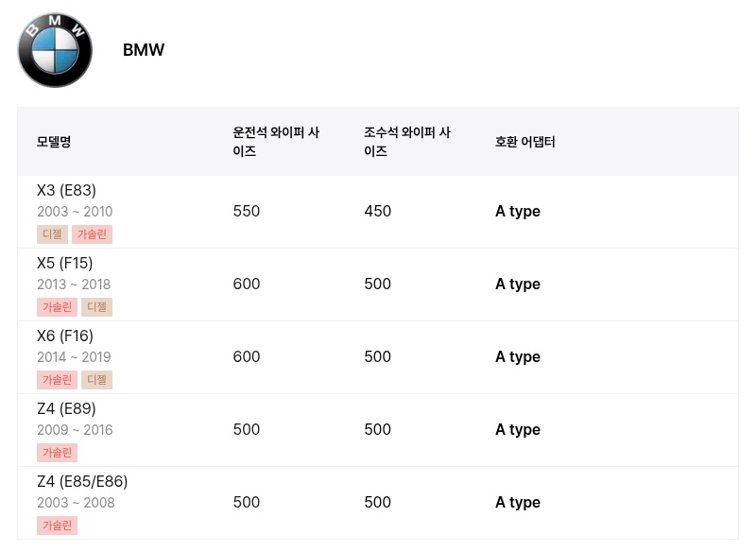Click the BMW brand heading

144,50
